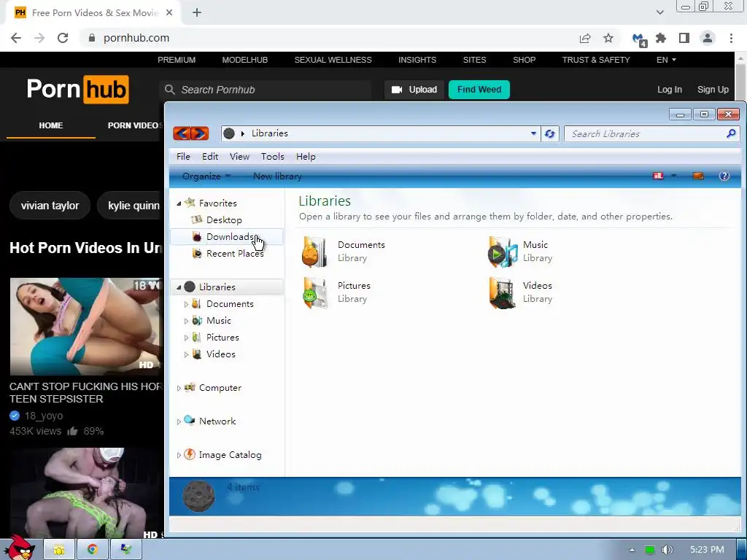Expand the Computer tree node
This screenshot has width=747, height=560.
point(179,388)
